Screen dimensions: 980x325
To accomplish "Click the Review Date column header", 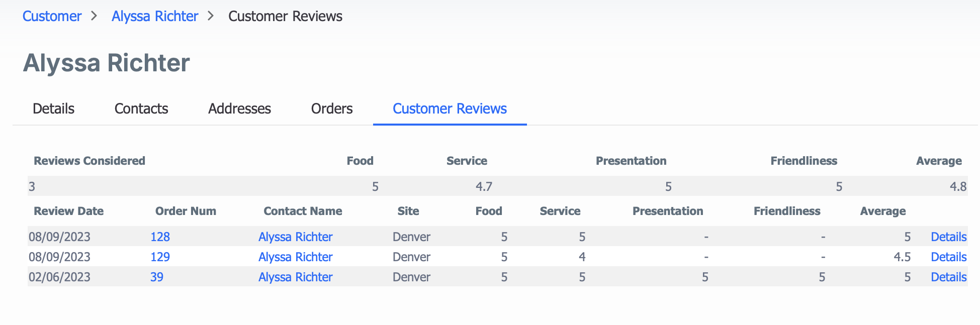I will [68, 211].
